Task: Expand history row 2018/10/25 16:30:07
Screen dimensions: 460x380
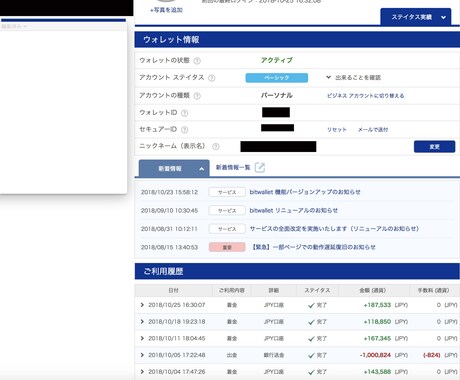Action: click(x=142, y=305)
